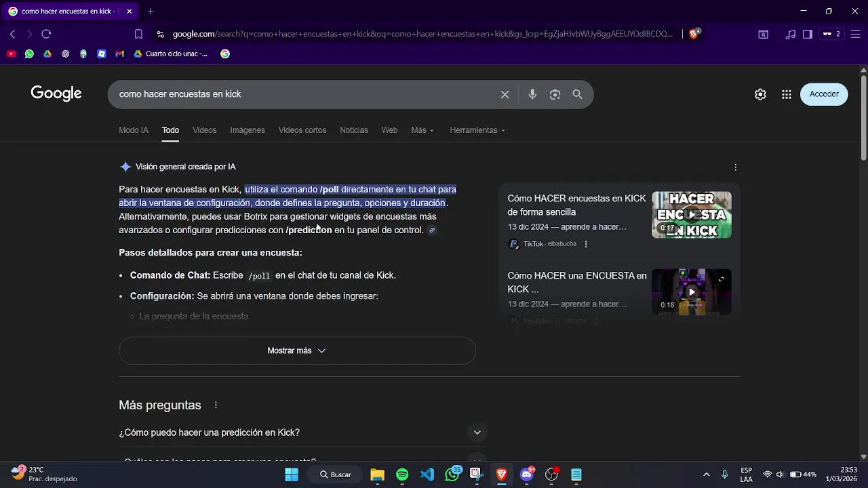Image resolution: width=868 pixels, height=488 pixels.
Task: Play the HACER ENCUESTA EN KICK video thumbnail
Action: [x=692, y=215]
